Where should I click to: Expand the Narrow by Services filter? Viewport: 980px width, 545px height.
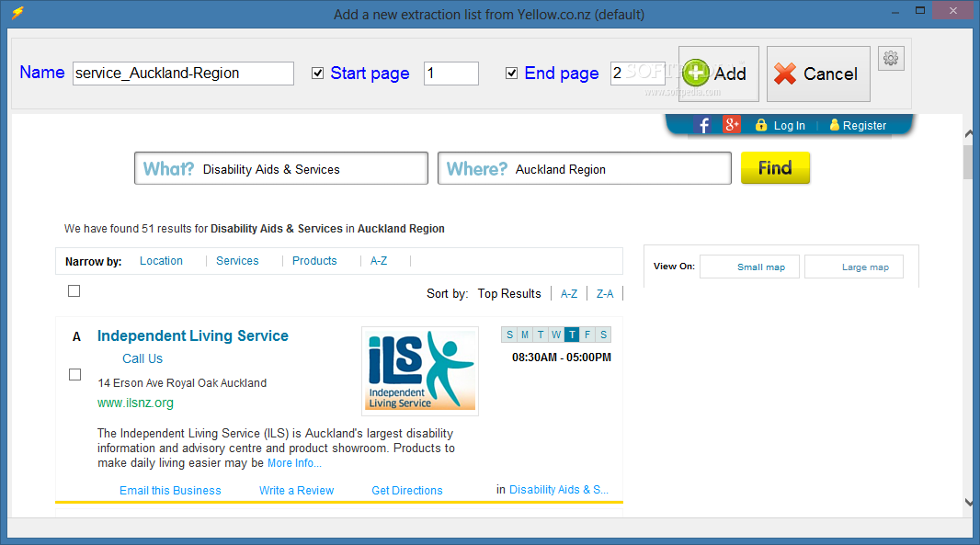click(237, 261)
